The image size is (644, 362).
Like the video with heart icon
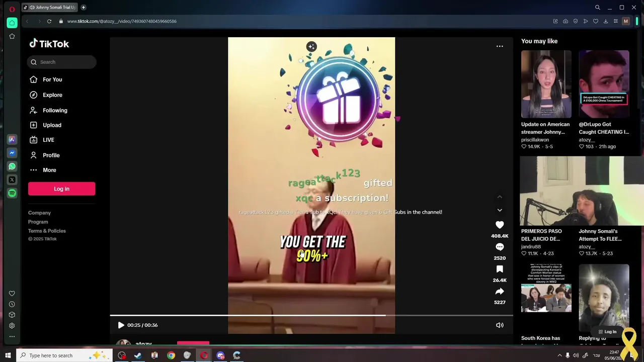[500, 225]
